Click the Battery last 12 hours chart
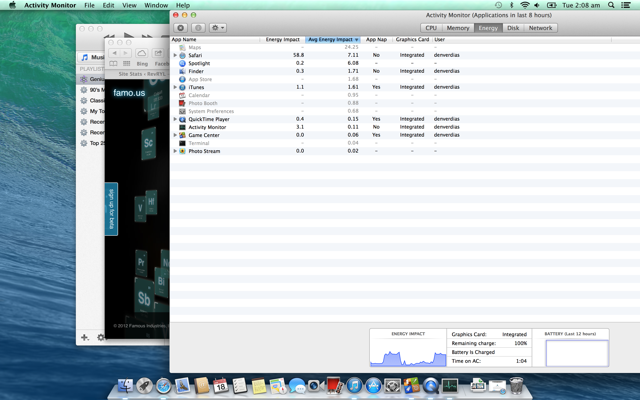Screen dimensions: 640x400 point(577,353)
